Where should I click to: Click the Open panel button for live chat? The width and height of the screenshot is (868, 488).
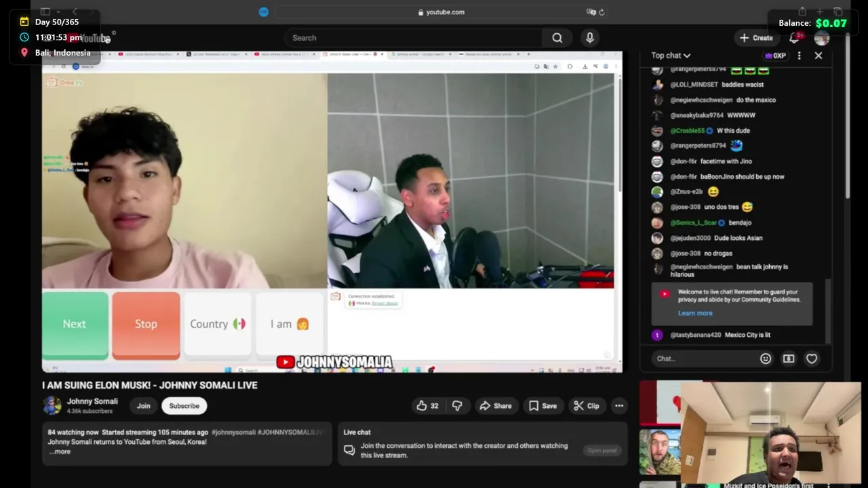click(x=602, y=450)
